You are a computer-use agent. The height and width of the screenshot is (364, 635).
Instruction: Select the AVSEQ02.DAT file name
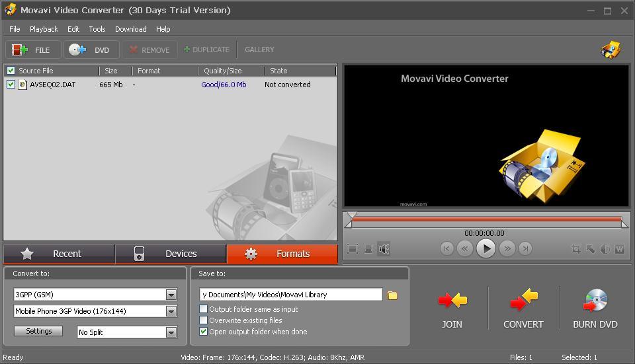point(53,85)
